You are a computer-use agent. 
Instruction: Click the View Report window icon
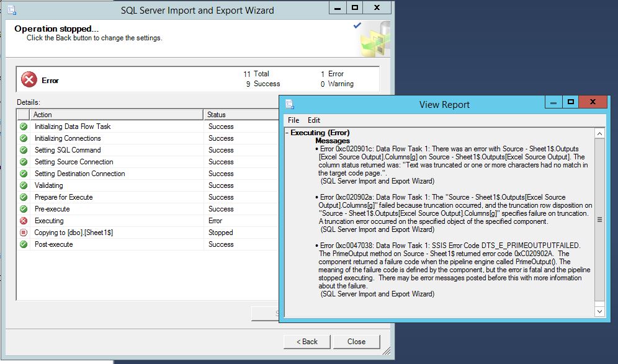tap(290, 104)
